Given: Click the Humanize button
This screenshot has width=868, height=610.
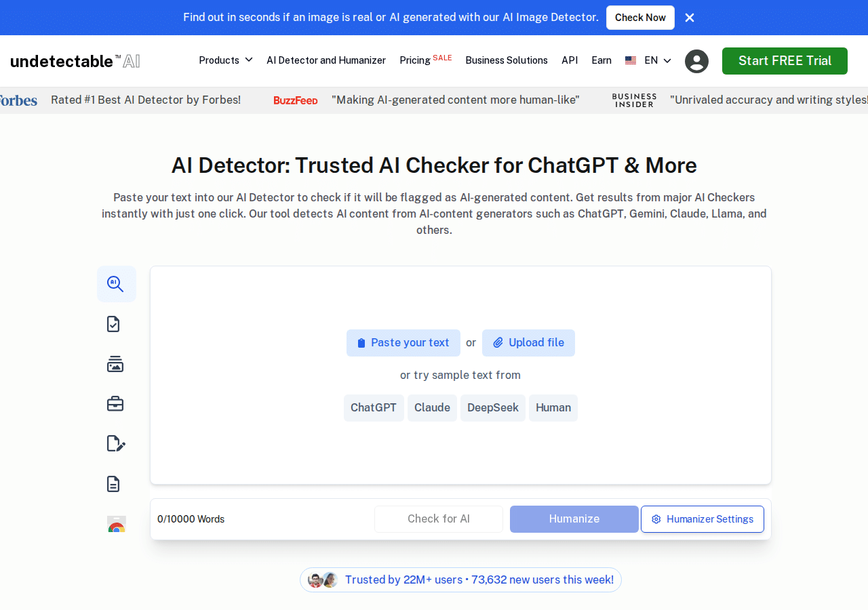Looking at the screenshot, I should pyautogui.click(x=574, y=519).
